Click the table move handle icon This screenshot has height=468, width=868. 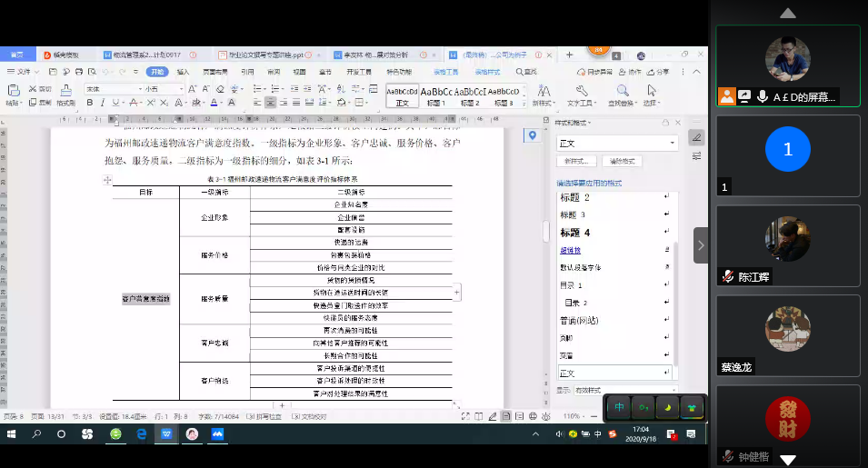coord(108,181)
